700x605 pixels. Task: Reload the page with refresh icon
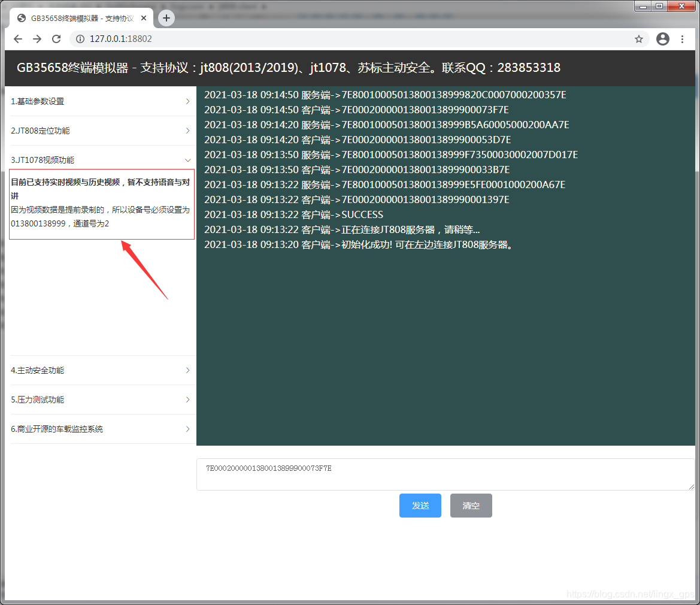coord(56,39)
